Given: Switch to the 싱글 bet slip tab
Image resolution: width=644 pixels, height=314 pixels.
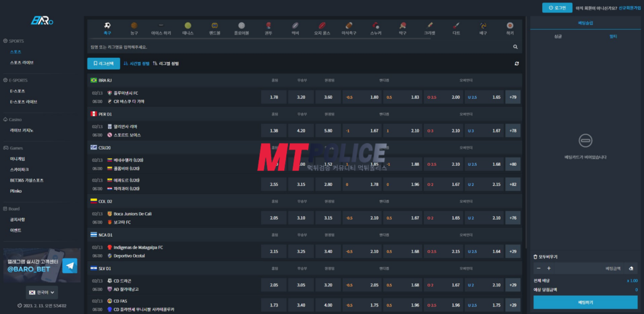Looking at the screenshot, I should (x=558, y=36).
